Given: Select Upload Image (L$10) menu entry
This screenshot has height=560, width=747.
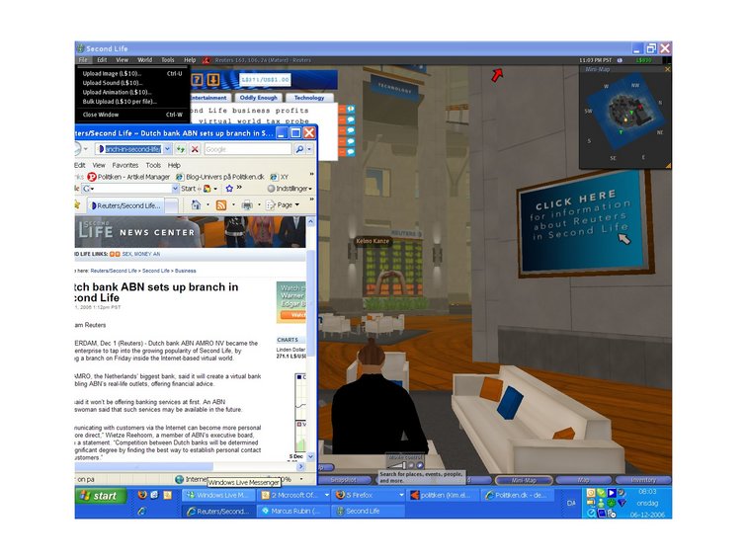Looking at the screenshot, I should click(x=132, y=74).
